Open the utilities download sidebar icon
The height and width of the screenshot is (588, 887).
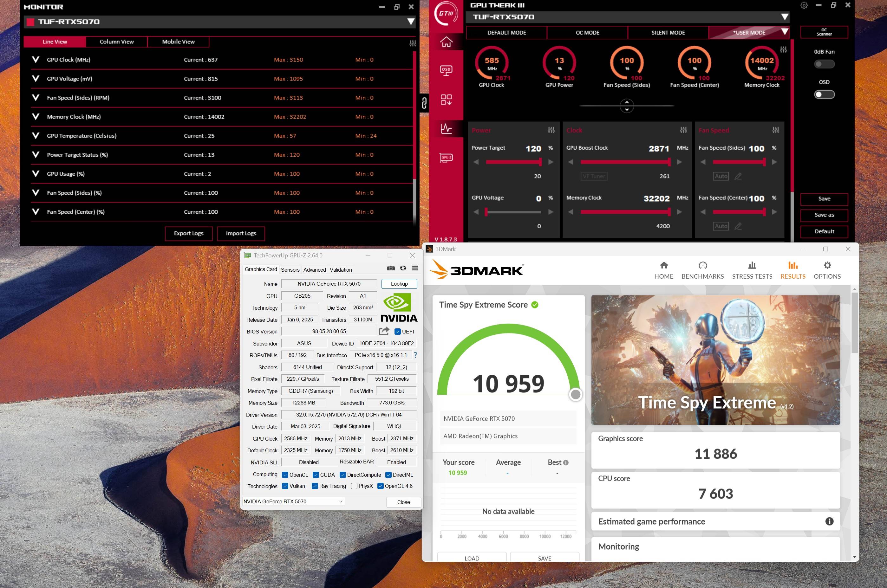[x=446, y=100]
